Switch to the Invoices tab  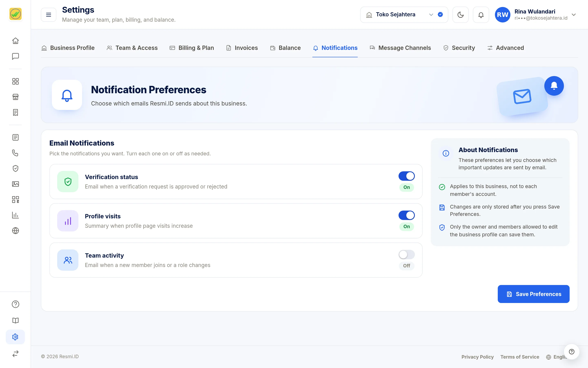coord(242,48)
